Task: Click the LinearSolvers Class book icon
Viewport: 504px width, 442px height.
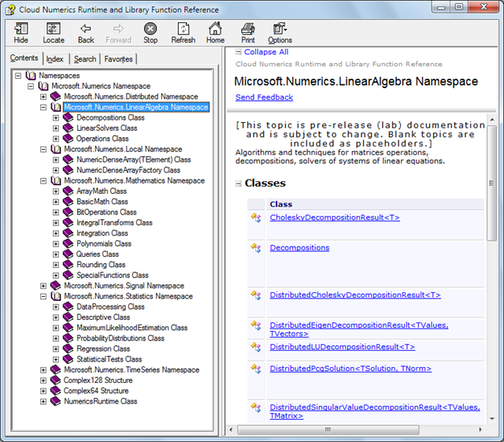Action: tap(69, 128)
